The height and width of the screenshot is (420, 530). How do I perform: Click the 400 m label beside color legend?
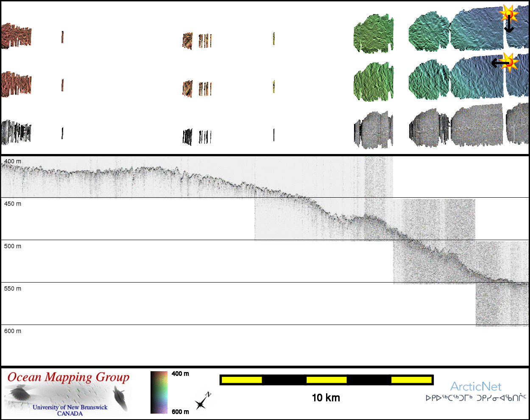coord(180,374)
